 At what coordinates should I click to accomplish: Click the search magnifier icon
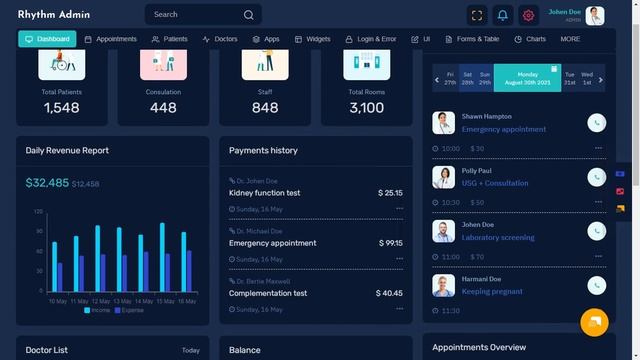point(249,15)
